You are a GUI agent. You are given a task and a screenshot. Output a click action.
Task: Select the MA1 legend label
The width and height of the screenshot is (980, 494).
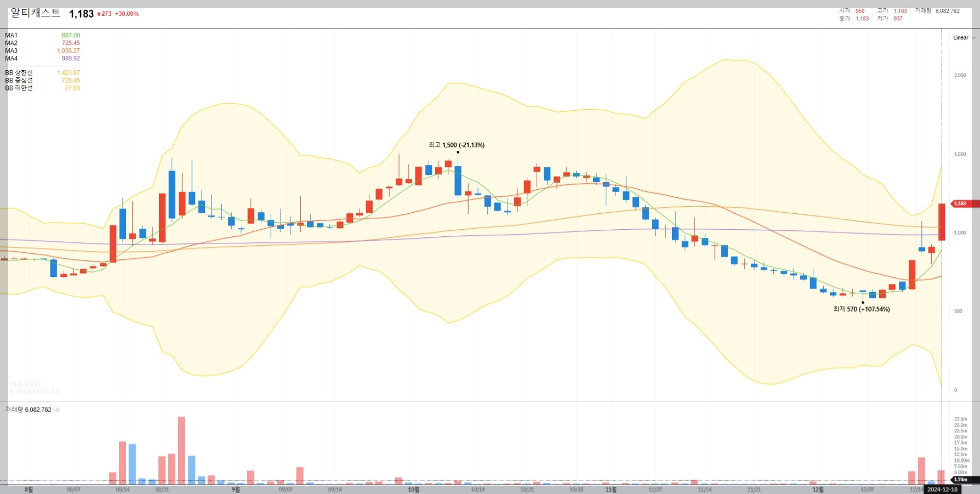(11, 35)
